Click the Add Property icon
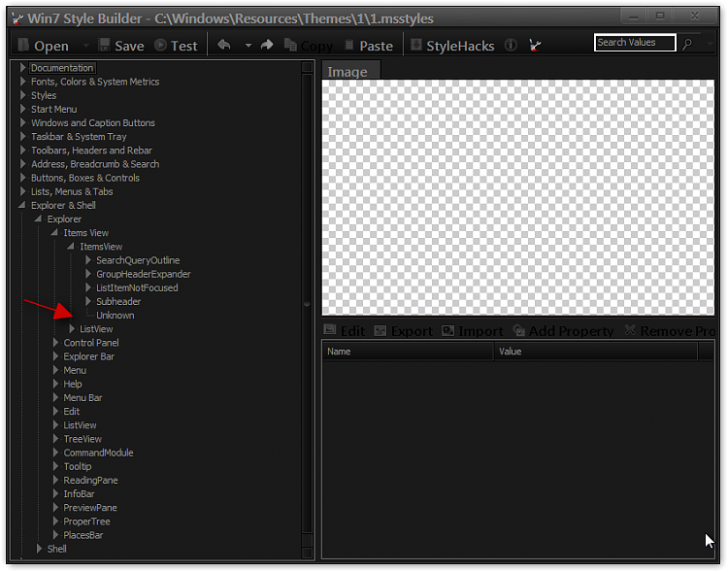The image size is (728, 572). [x=518, y=330]
